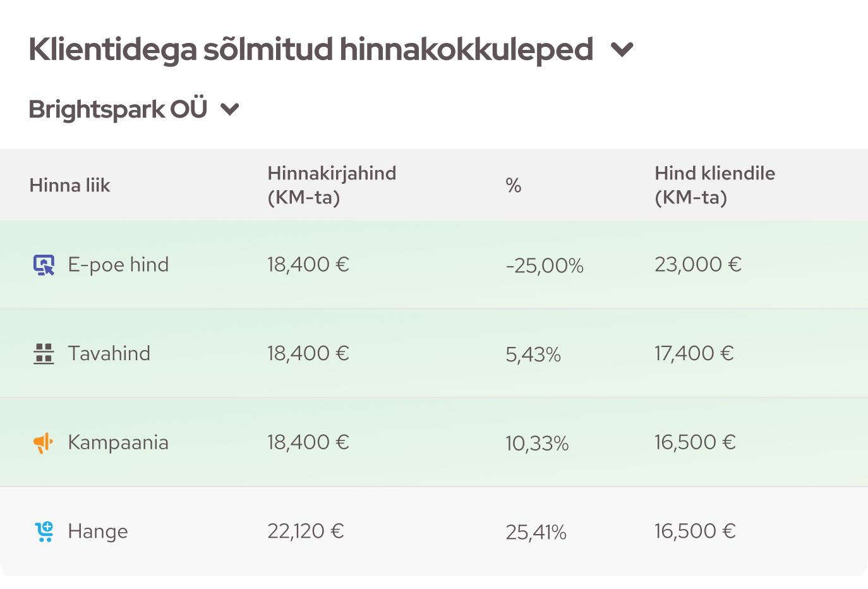Click the Hange shopping cart icon
Screen dimensions: 868x589
point(44,531)
